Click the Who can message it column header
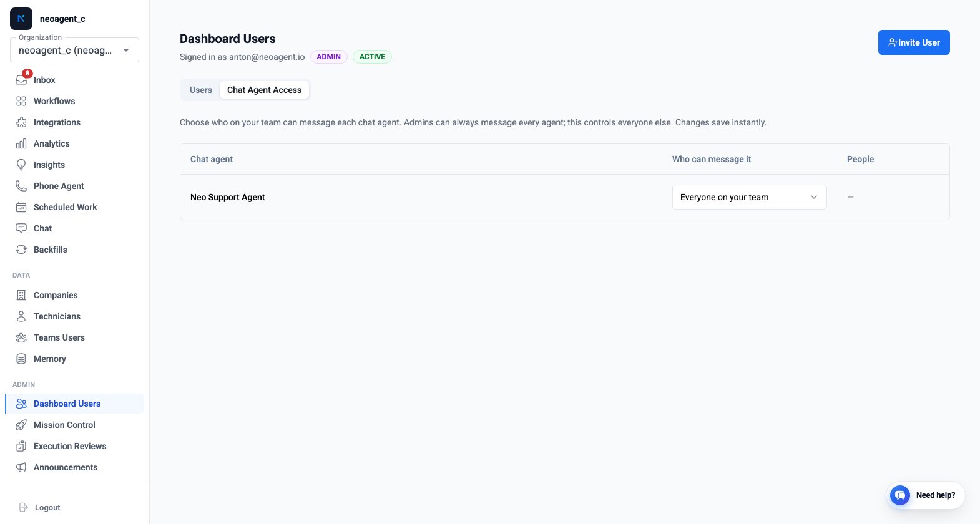The width and height of the screenshot is (980, 524). pos(712,159)
